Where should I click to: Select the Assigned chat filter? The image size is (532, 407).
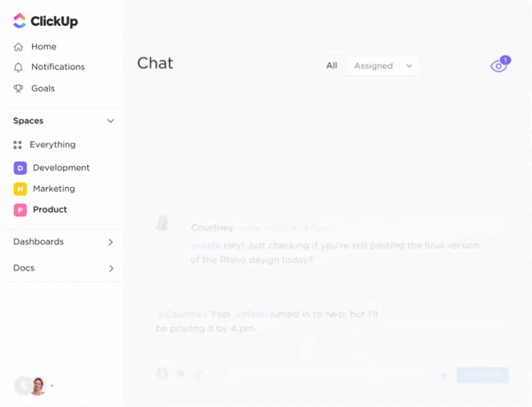[x=373, y=66]
